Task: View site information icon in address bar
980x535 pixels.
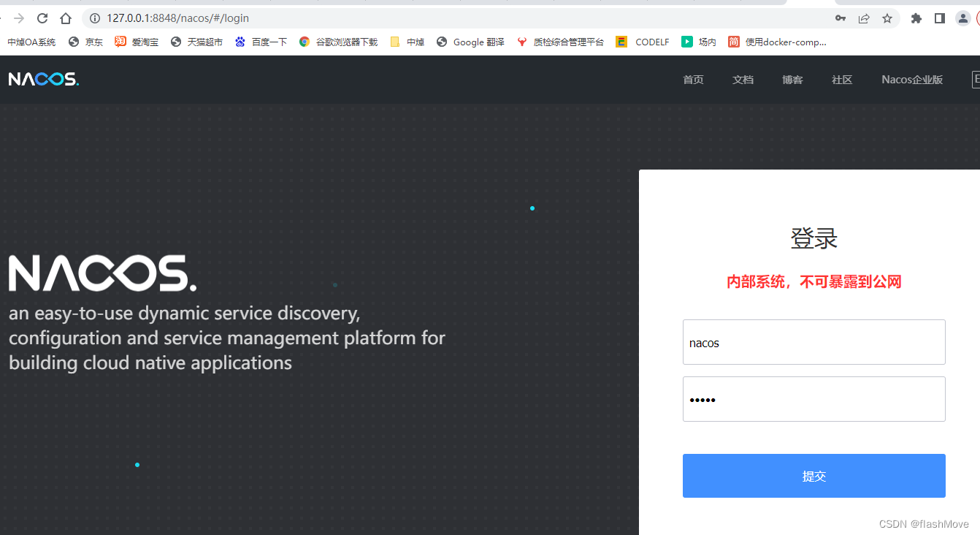Action: 95,18
